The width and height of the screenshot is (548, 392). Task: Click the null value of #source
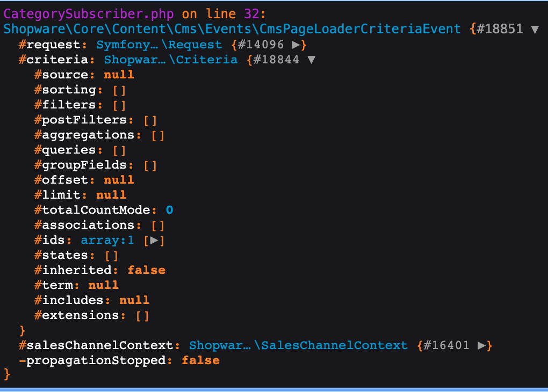pyautogui.click(x=119, y=75)
